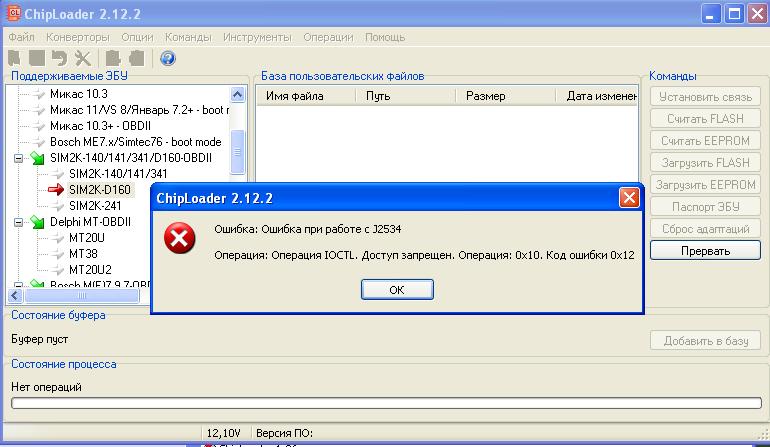Click the green arrow icon beside Delphi MT-OBDII

coord(37,222)
